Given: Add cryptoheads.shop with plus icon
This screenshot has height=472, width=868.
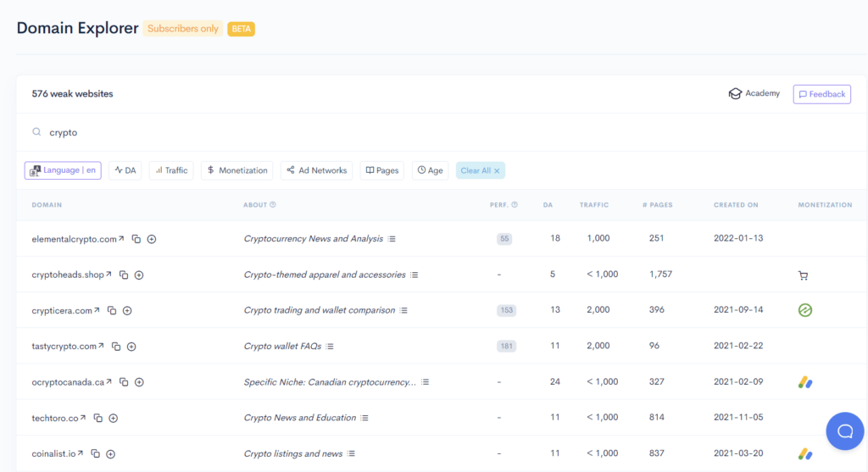Looking at the screenshot, I should click(x=139, y=275).
